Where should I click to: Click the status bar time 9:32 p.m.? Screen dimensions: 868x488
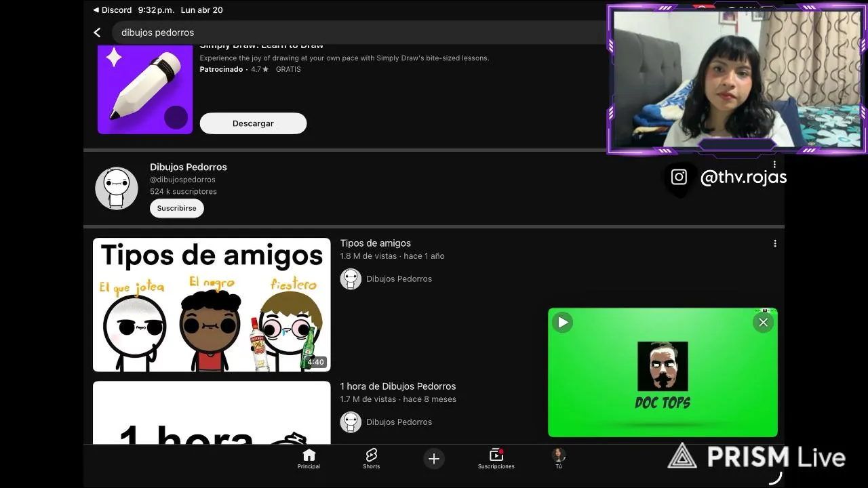156,10
